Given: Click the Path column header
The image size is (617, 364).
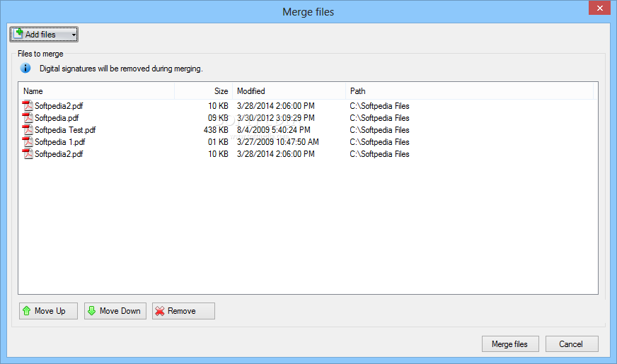Looking at the screenshot, I should click(x=469, y=90).
